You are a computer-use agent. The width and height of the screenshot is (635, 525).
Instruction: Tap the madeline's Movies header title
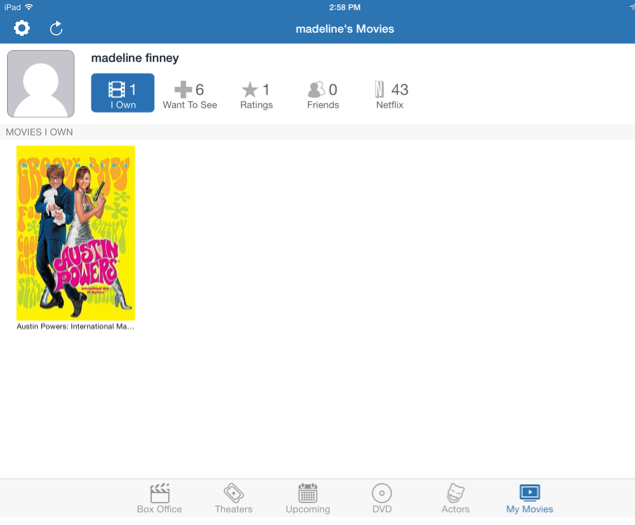344,29
